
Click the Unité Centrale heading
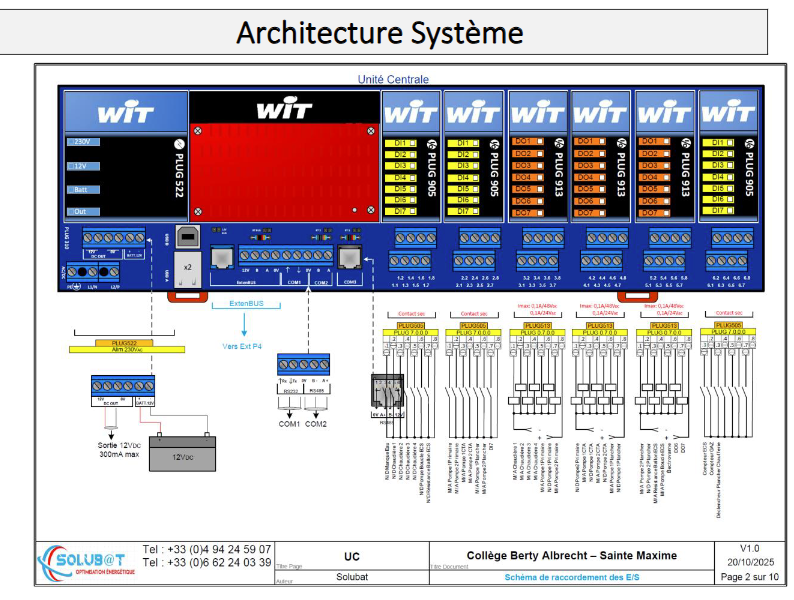tap(393, 79)
